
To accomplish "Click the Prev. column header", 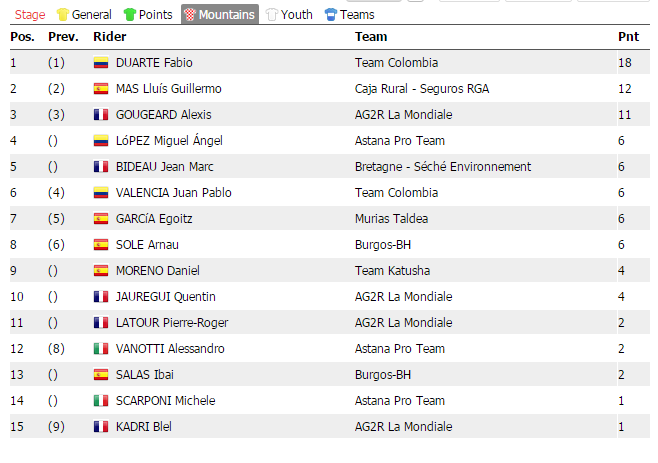I will click(63, 37).
